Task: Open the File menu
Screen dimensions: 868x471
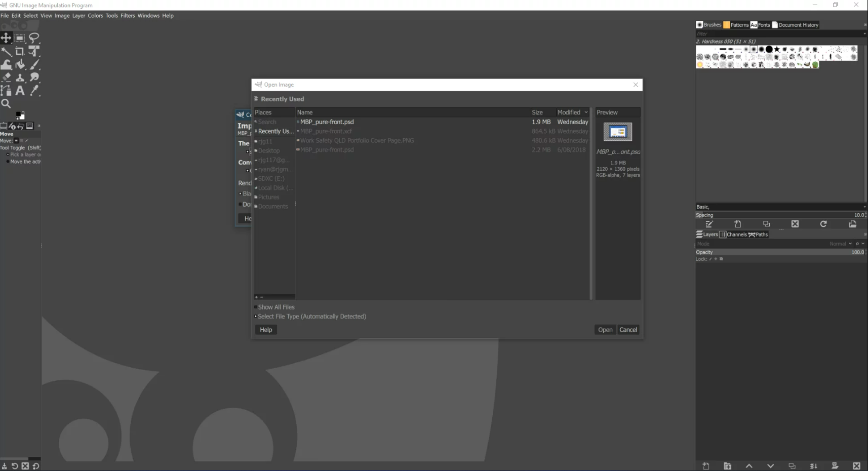Action: [x=5, y=16]
